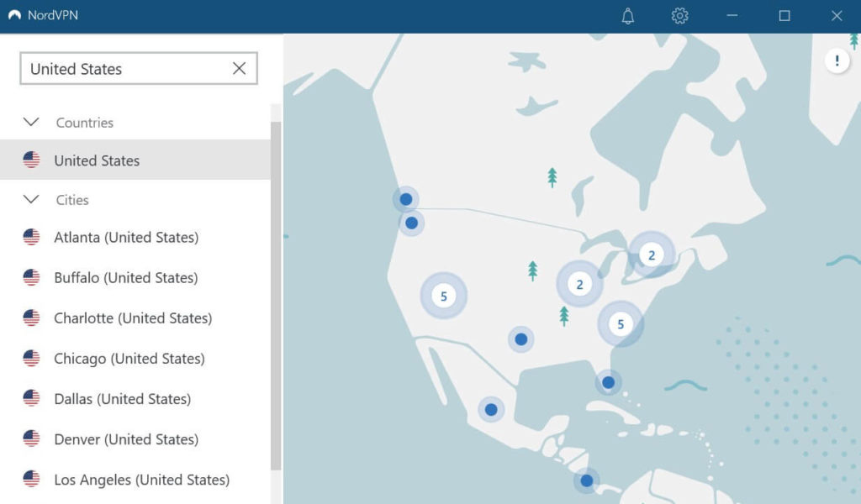Click the US flag icon beside Atlanta
This screenshot has height=504, width=861.
tap(31, 237)
